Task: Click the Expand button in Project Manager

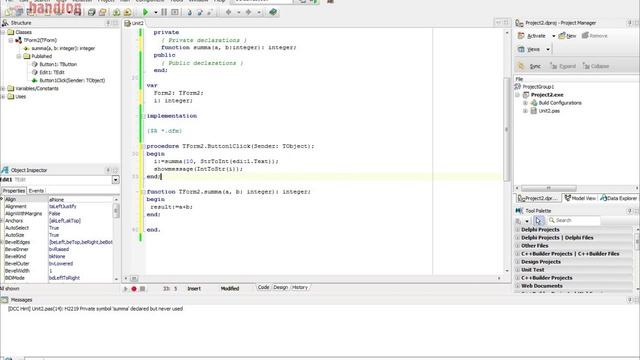Action: [562, 66]
